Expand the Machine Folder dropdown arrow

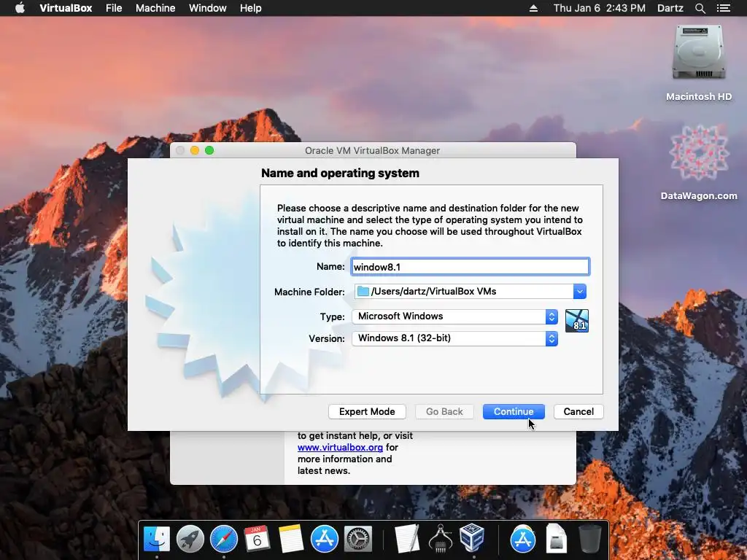pyautogui.click(x=579, y=292)
